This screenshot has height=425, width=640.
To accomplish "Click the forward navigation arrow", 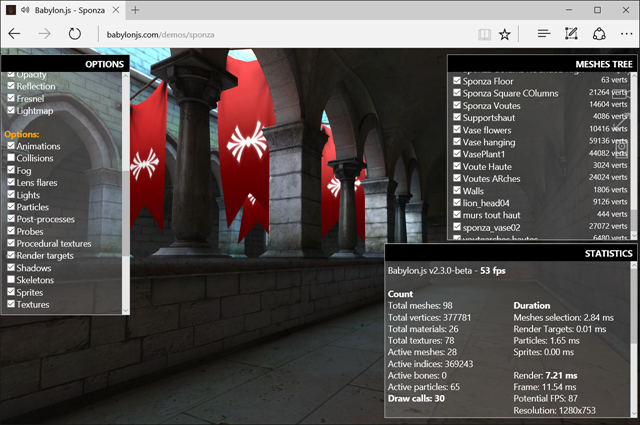I will click(x=44, y=34).
